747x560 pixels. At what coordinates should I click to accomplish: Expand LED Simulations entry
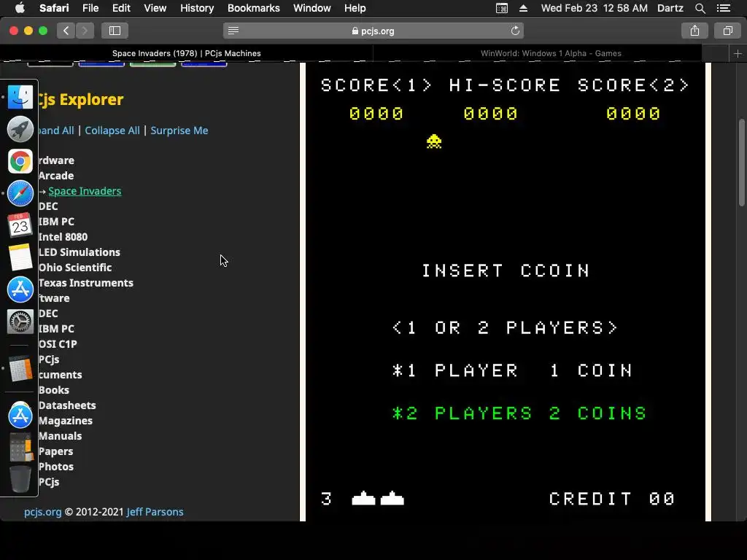pyautogui.click(x=79, y=252)
